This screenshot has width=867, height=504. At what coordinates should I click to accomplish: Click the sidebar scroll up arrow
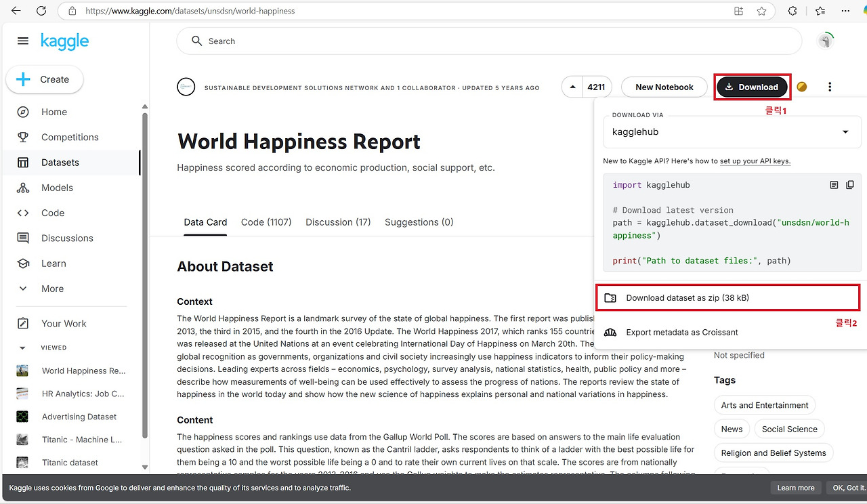[145, 106]
